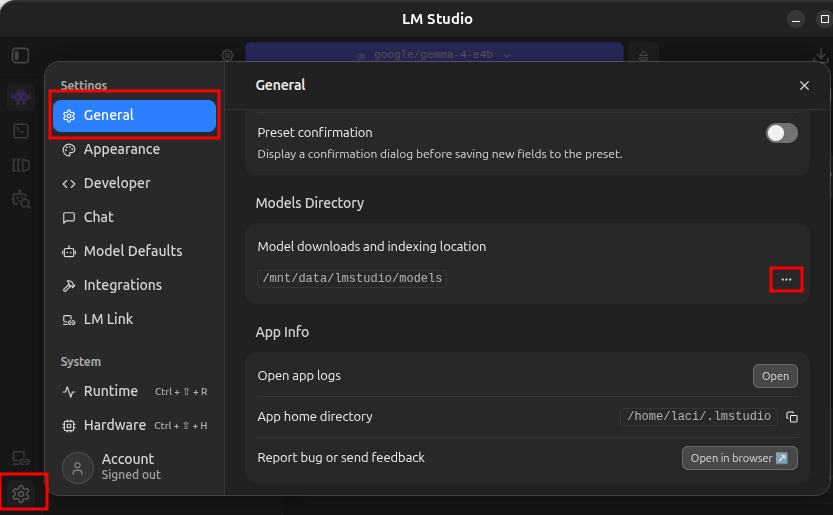This screenshot has height=515, width=833.
Task: Copy the App home directory path
Action: pyautogui.click(x=792, y=417)
